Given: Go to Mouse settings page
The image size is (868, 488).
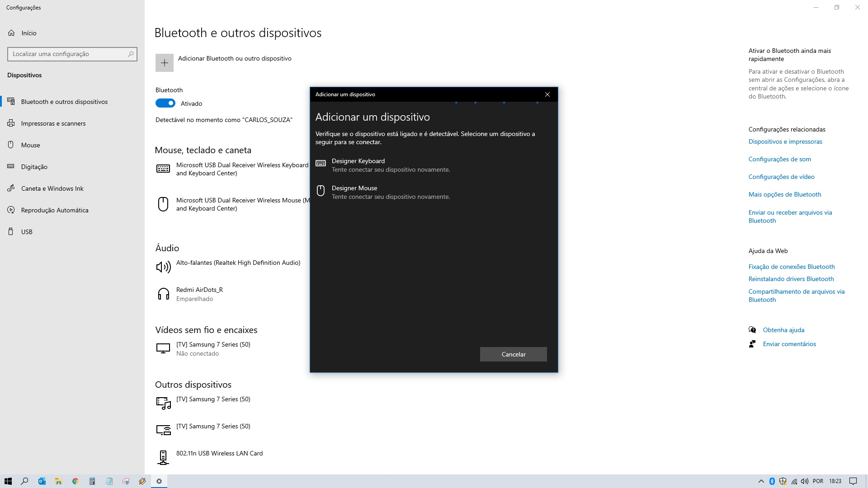Looking at the screenshot, I should point(30,145).
